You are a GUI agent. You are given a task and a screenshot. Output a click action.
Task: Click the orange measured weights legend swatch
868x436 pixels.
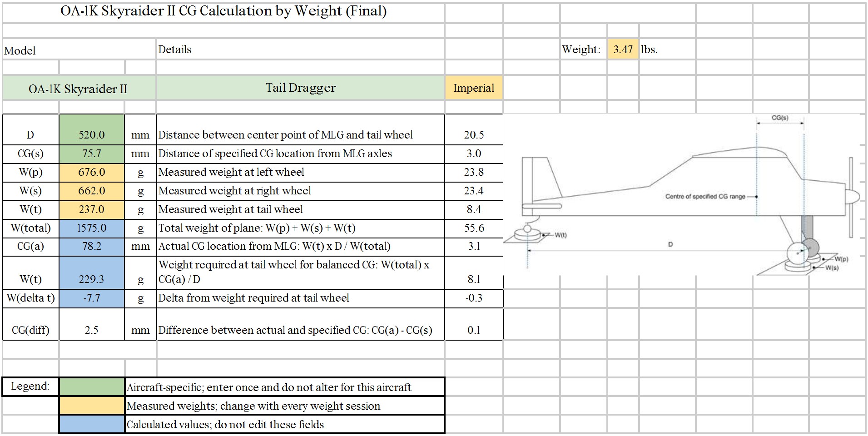(x=92, y=406)
